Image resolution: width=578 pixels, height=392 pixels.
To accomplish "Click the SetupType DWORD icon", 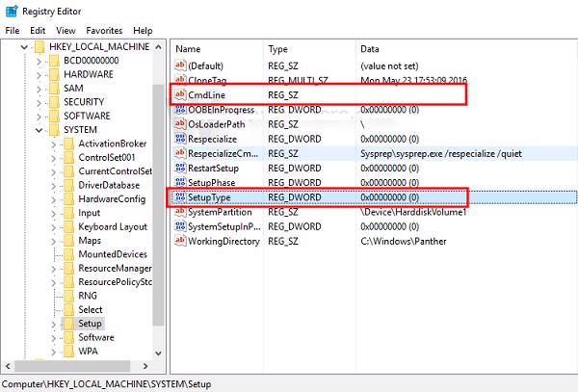I will 180,197.
